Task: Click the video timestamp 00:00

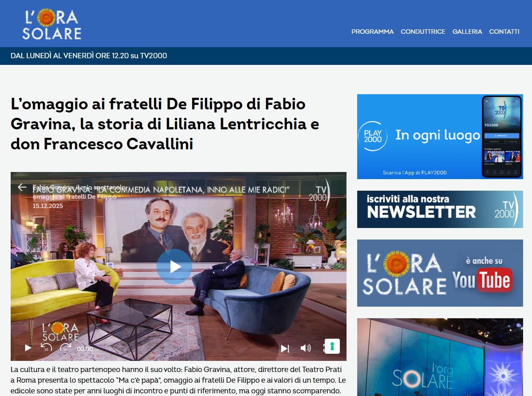Action: click(85, 349)
